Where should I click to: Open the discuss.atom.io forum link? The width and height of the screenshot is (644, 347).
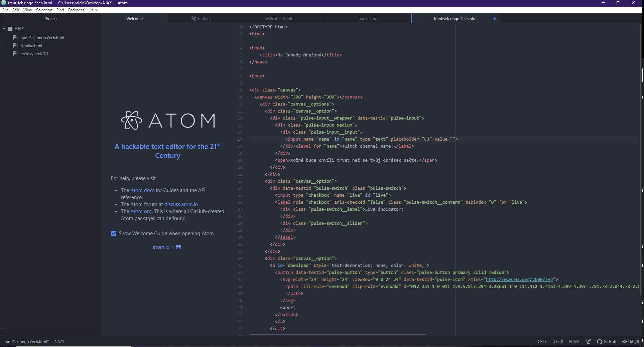(181, 204)
